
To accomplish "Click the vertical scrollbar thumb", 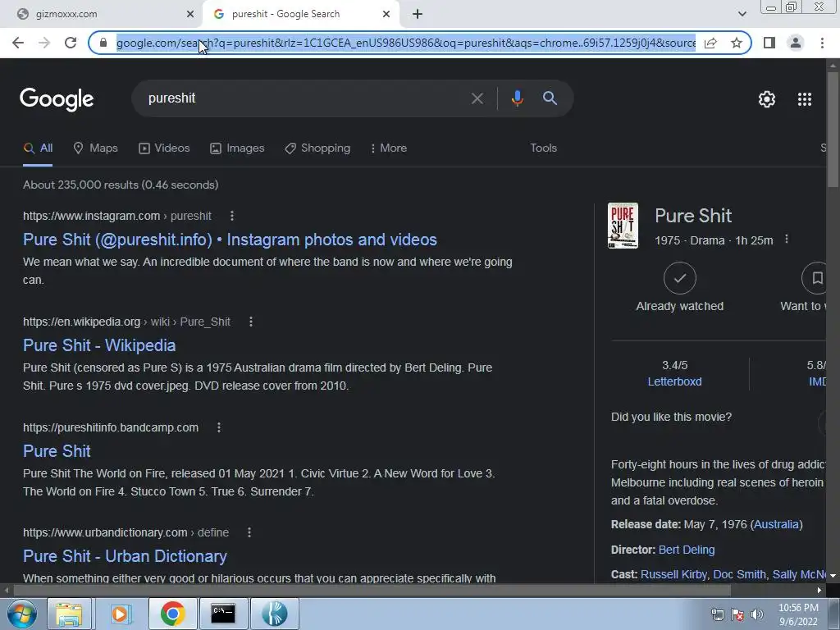I will pyautogui.click(x=833, y=130).
